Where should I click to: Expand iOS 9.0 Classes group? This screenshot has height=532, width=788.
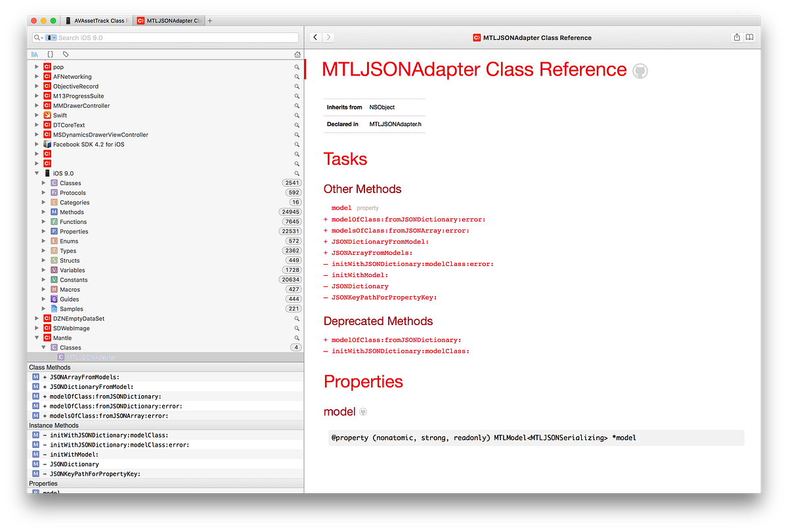coord(44,183)
